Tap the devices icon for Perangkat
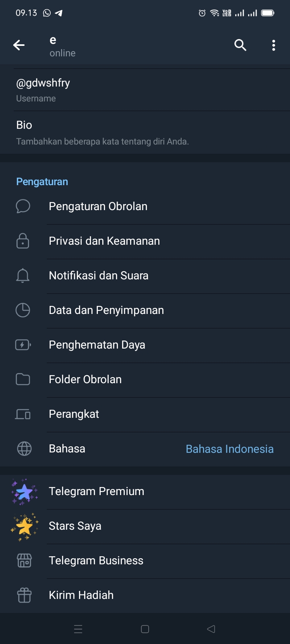Viewport: 290px width, 644px height. pyautogui.click(x=23, y=414)
